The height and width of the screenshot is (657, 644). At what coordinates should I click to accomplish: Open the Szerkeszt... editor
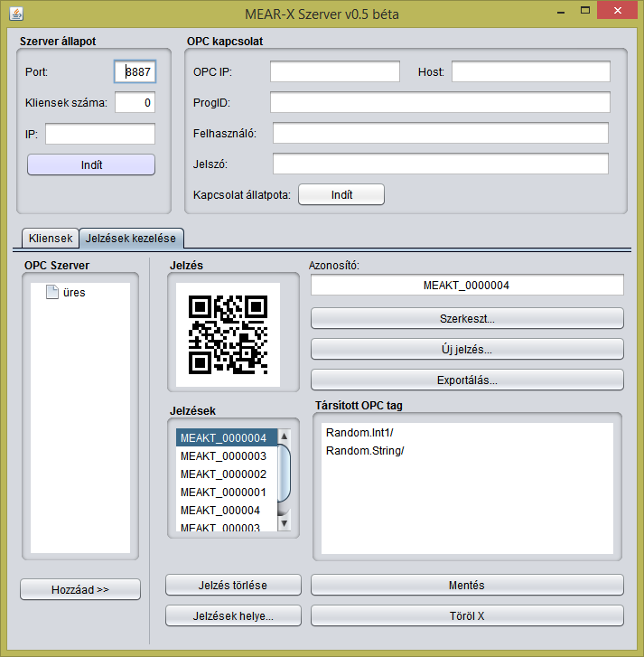click(x=467, y=319)
